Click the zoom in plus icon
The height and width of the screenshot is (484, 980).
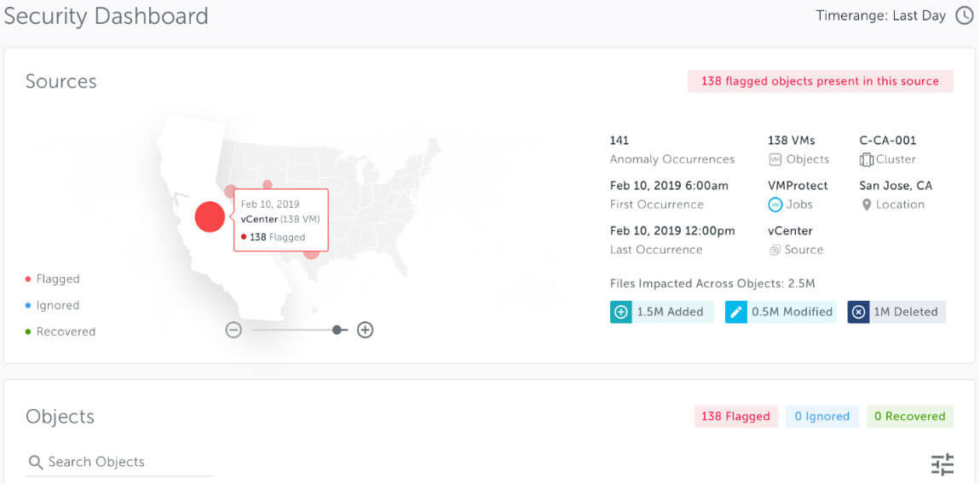(x=365, y=330)
